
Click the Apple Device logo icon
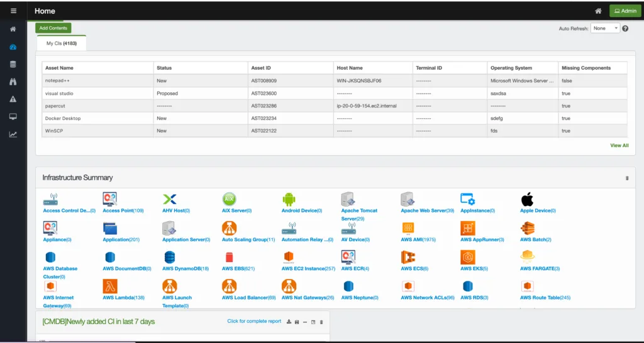pyautogui.click(x=527, y=199)
